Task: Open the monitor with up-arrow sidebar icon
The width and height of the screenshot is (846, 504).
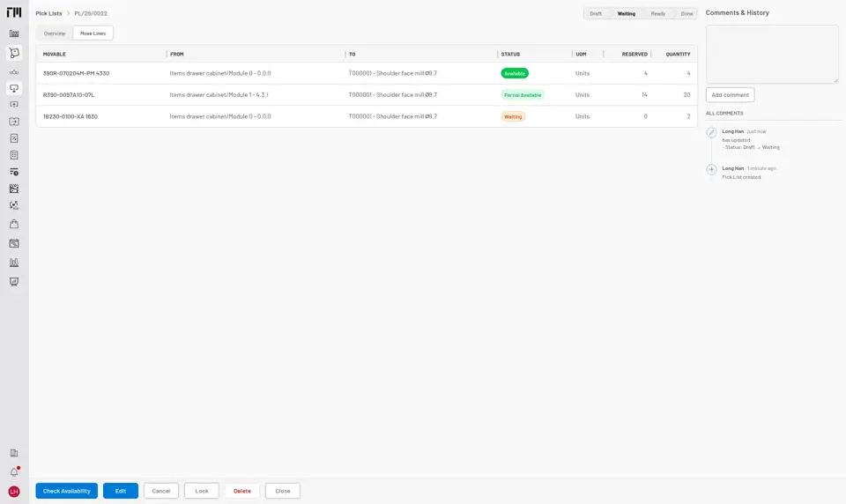Action: tap(14, 105)
